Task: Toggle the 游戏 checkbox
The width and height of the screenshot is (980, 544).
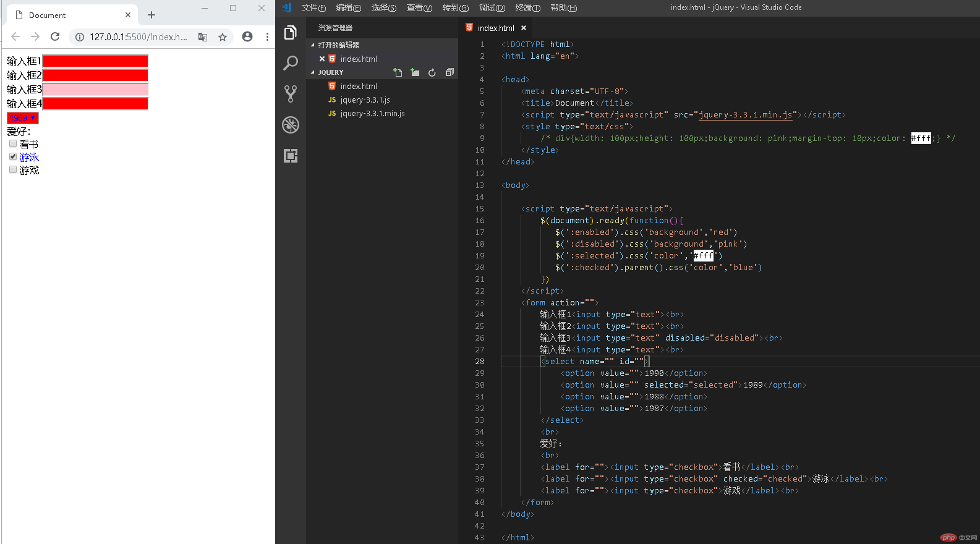Action: click(13, 169)
